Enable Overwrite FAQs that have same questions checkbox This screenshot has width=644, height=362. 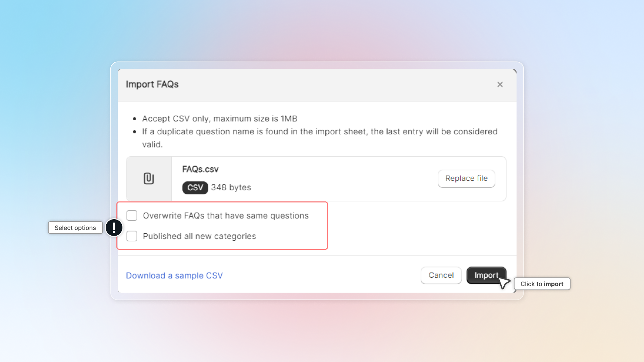click(132, 216)
